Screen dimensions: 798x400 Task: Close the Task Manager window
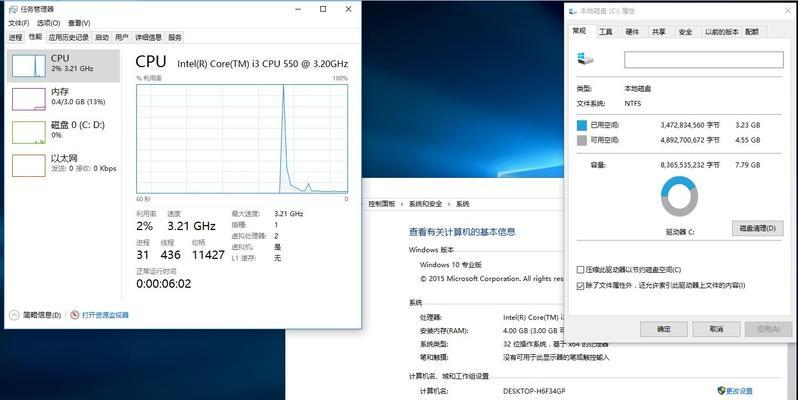pos(348,9)
